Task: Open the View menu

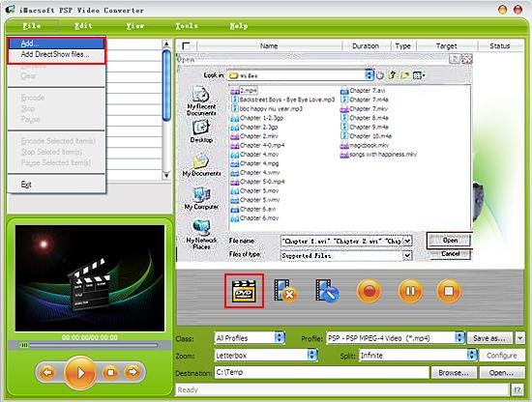Action: 135,26
